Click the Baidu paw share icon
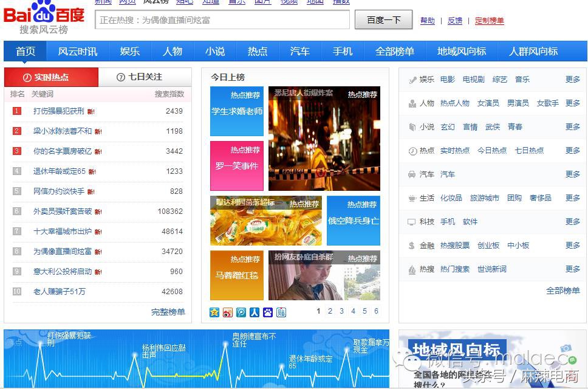This screenshot has height=389, width=588. (267, 312)
